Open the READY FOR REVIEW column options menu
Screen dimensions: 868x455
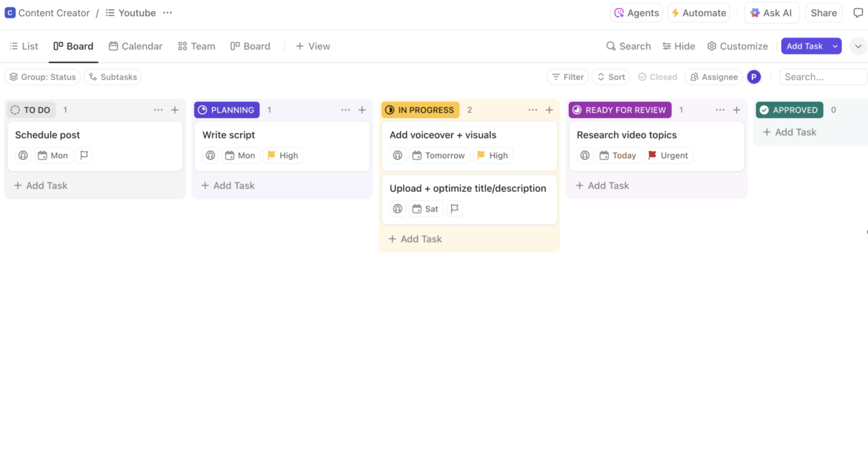tap(720, 110)
